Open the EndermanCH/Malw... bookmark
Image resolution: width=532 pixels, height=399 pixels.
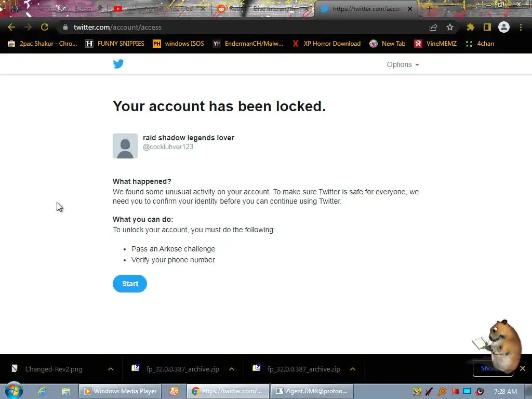[248, 44]
